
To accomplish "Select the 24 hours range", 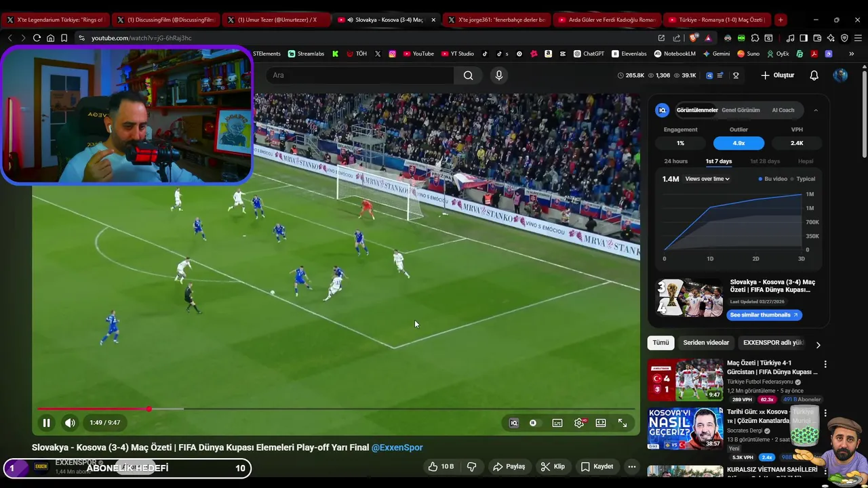I will tap(676, 161).
